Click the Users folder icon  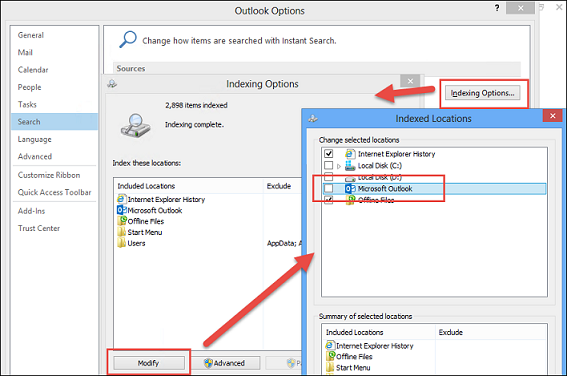pyautogui.click(x=122, y=243)
